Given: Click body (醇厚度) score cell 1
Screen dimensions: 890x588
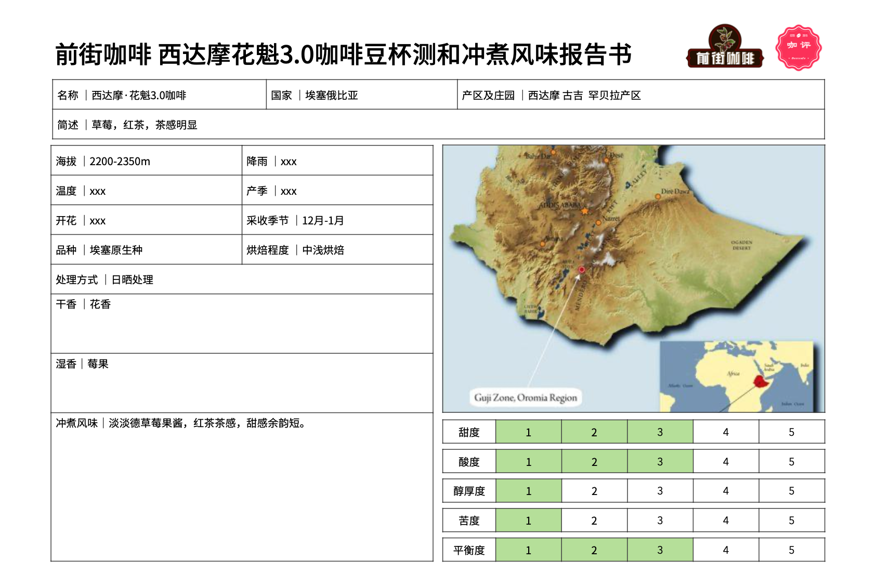Looking at the screenshot, I should click(529, 491).
